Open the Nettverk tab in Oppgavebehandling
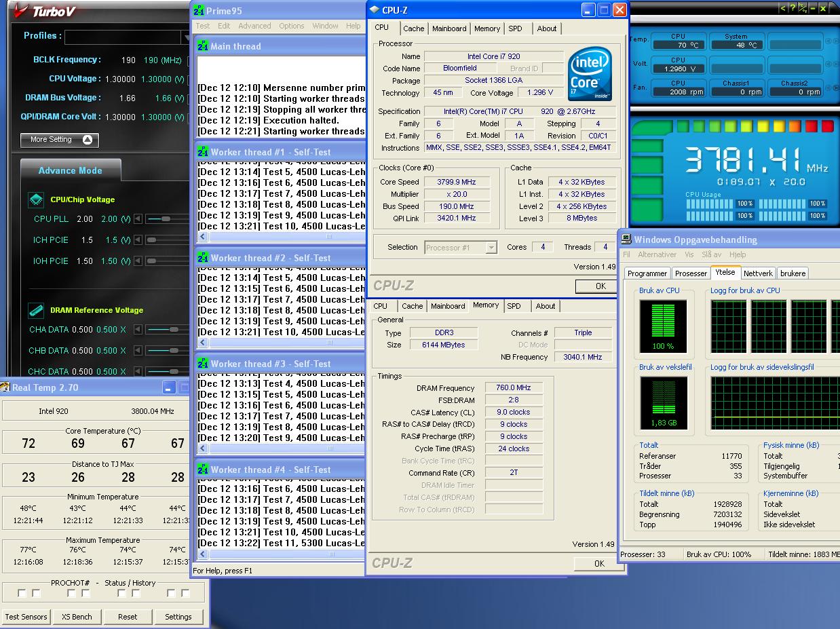This screenshot has width=840, height=629. click(x=758, y=273)
